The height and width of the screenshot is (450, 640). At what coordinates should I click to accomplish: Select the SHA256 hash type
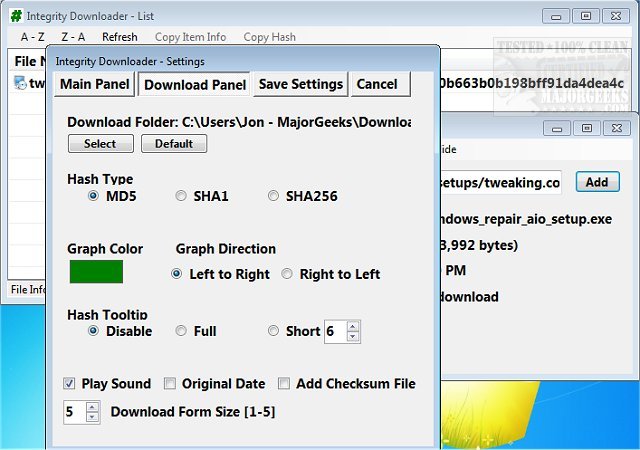pyautogui.click(x=273, y=196)
